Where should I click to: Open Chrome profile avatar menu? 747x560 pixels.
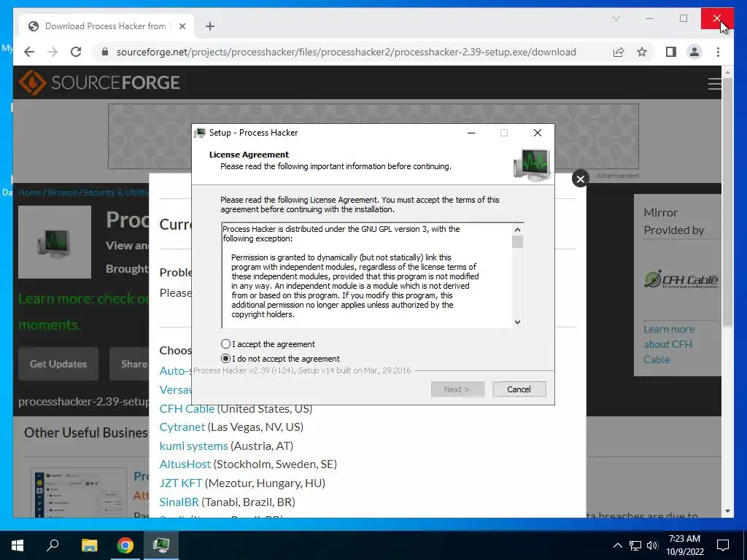point(694,52)
